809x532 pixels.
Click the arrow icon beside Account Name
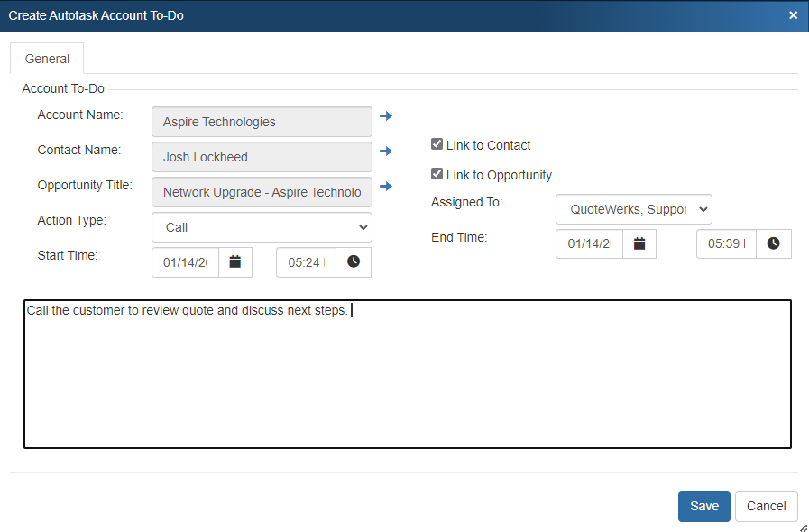pos(386,116)
